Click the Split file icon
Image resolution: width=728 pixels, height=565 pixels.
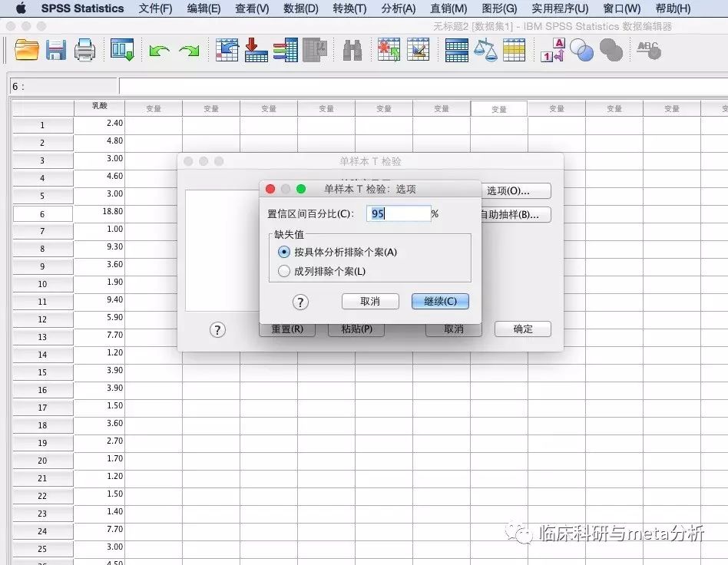click(456, 51)
